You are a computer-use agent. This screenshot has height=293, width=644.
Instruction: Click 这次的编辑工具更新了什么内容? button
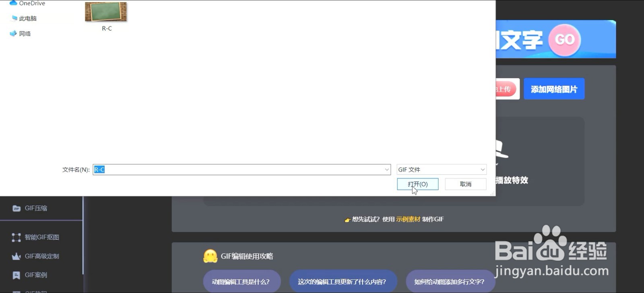pos(343,282)
